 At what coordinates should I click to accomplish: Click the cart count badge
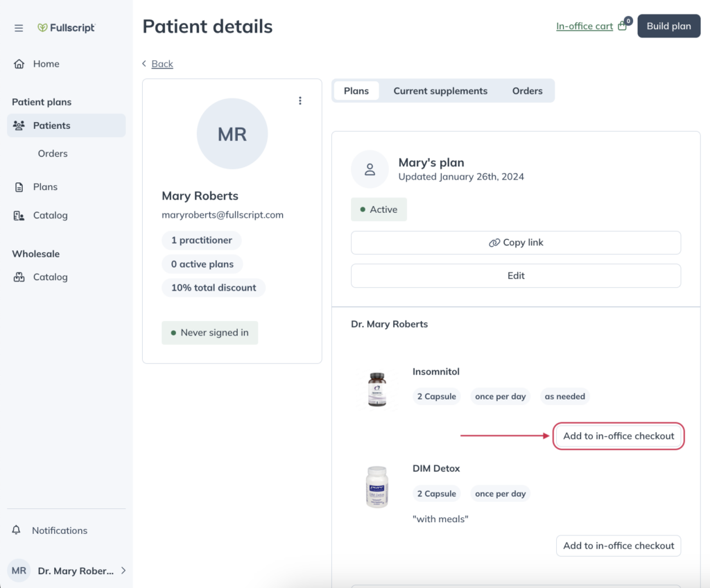(x=628, y=21)
